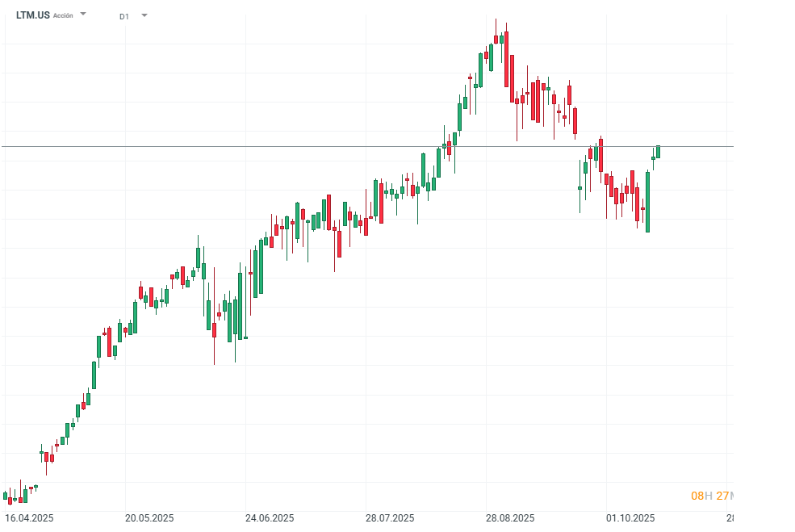
Task: Select the 20.05.2025 date on the time axis
Action: (x=149, y=518)
